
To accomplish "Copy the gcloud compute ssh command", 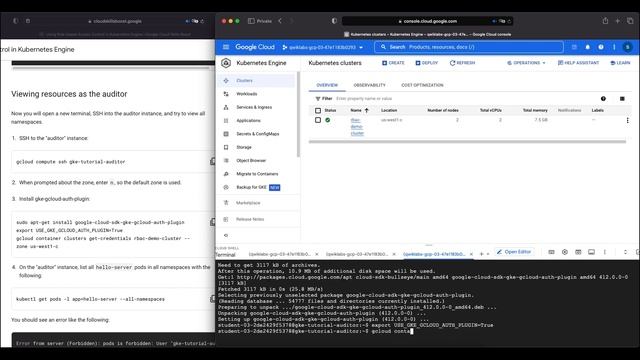I will pyautogui.click(x=213, y=161).
